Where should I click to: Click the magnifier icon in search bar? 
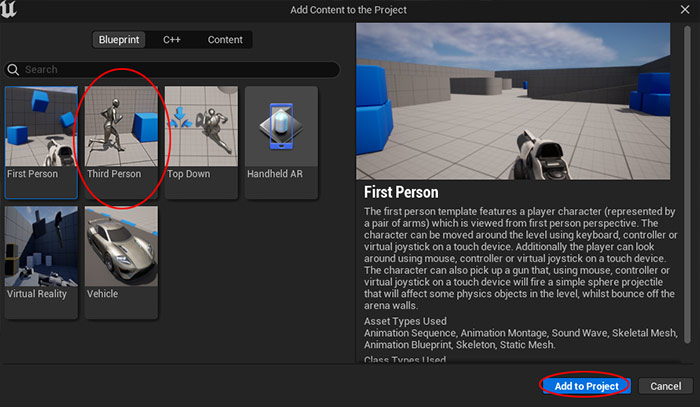point(14,70)
